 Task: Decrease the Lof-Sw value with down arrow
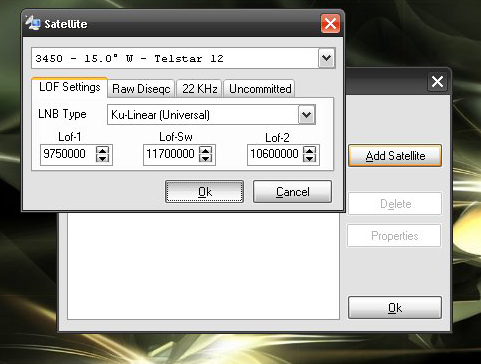pos(205,158)
